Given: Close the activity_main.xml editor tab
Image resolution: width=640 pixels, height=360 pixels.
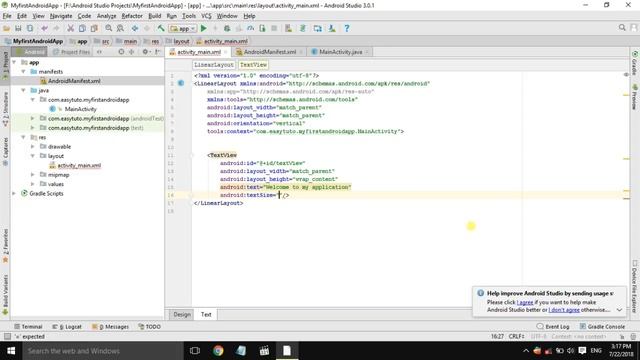Looking at the screenshot, I should 225,52.
